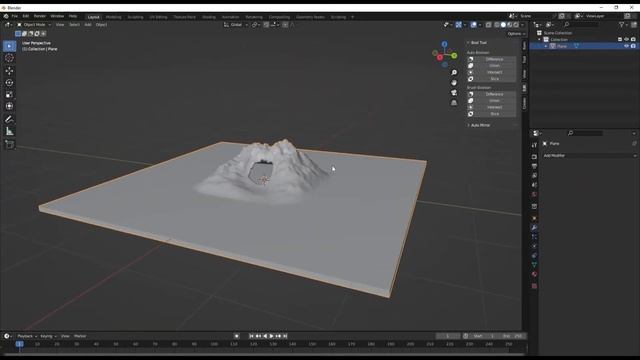The height and width of the screenshot is (360, 640).
Task: Open the File menu
Action: click(15, 16)
